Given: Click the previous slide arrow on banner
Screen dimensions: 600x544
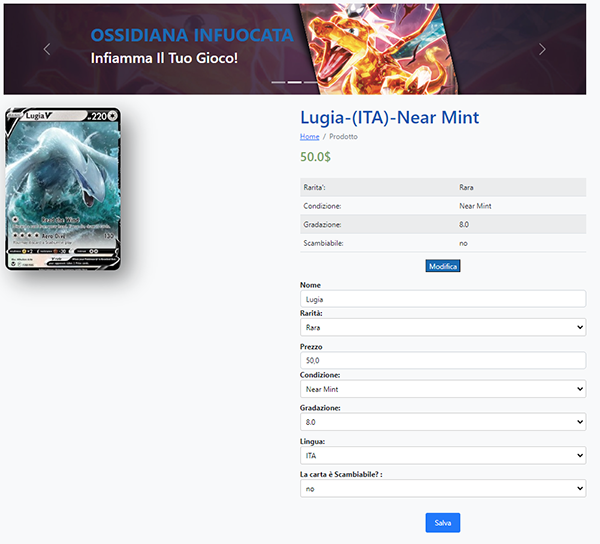Looking at the screenshot, I should pyautogui.click(x=47, y=49).
